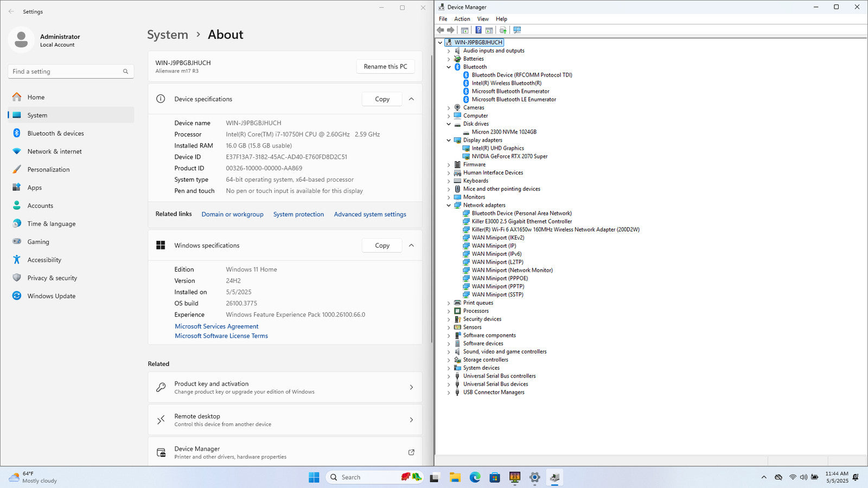Select the NVIDIA GeForce RTX 2070 Super device

pyautogui.click(x=509, y=156)
